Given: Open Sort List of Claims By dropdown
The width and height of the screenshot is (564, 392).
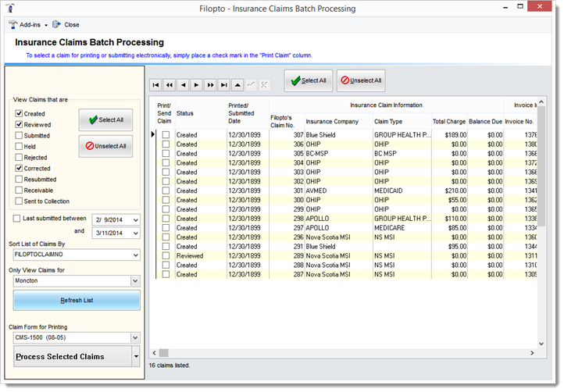Looking at the screenshot, I should tap(136, 255).
